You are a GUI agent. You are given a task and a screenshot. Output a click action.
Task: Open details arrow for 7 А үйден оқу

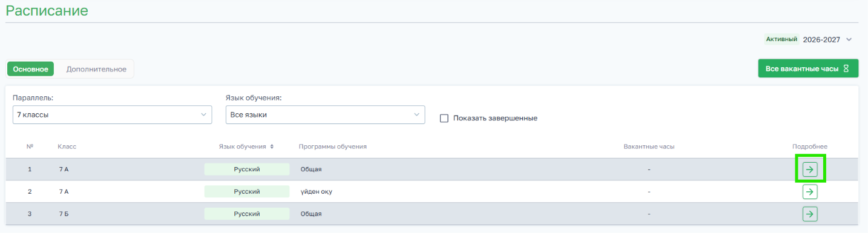pos(810,192)
